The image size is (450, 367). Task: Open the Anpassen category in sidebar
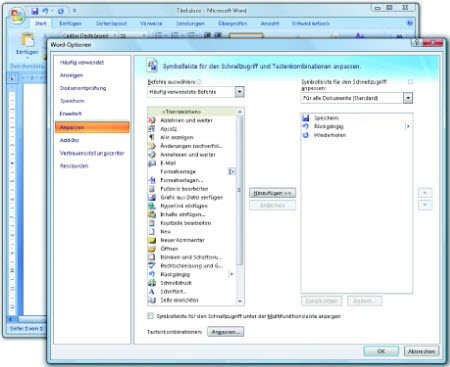[92, 127]
